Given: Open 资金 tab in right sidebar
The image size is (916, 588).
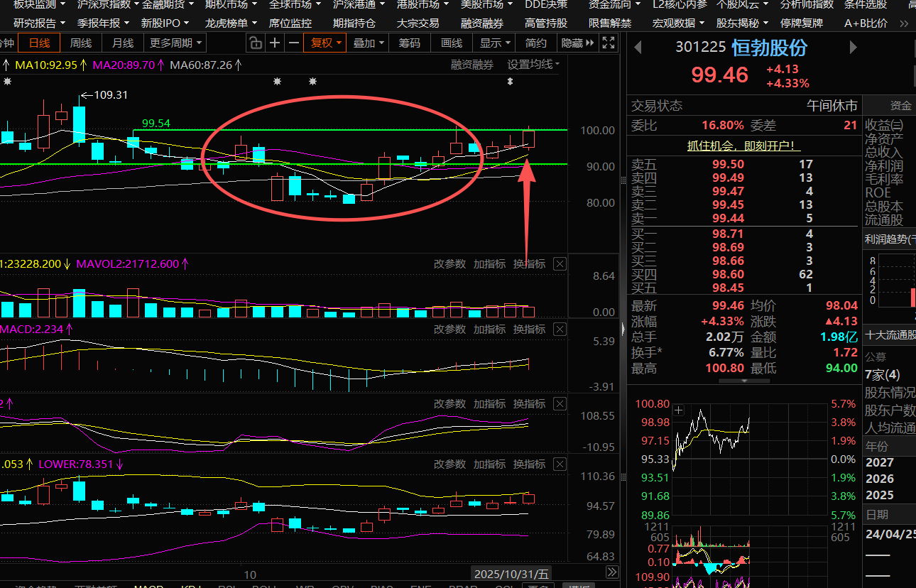Looking at the screenshot, I should (900, 106).
